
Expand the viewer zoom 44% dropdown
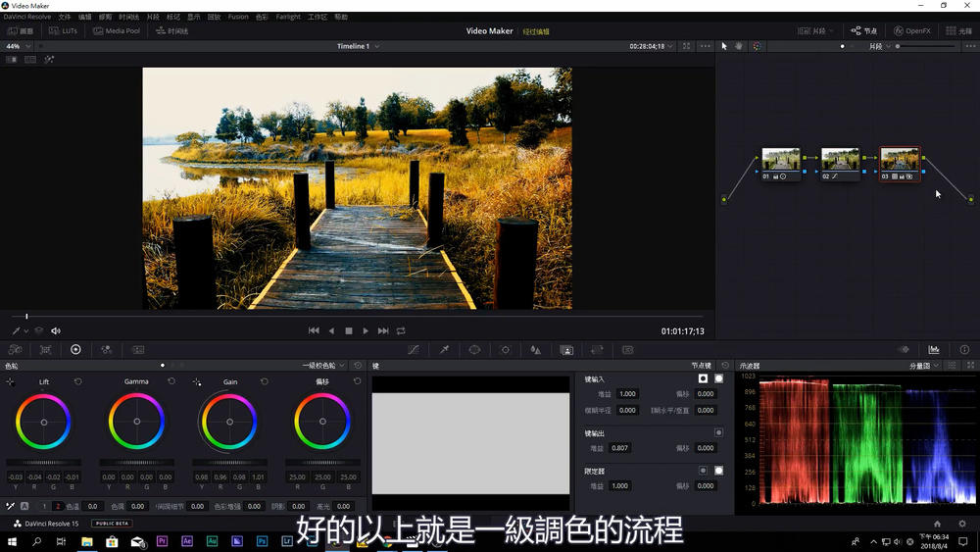pyautogui.click(x=17, y=46)
